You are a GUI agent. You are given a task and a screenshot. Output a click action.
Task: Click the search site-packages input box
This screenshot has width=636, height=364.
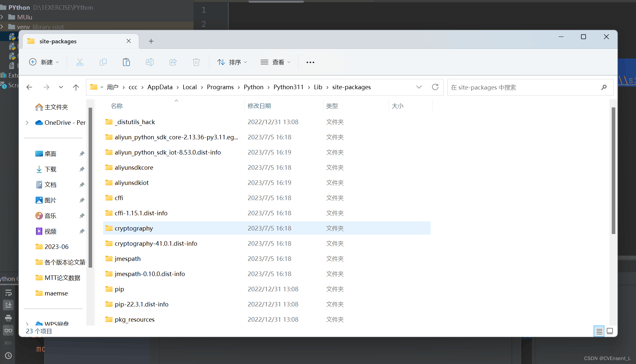[524, 87]
